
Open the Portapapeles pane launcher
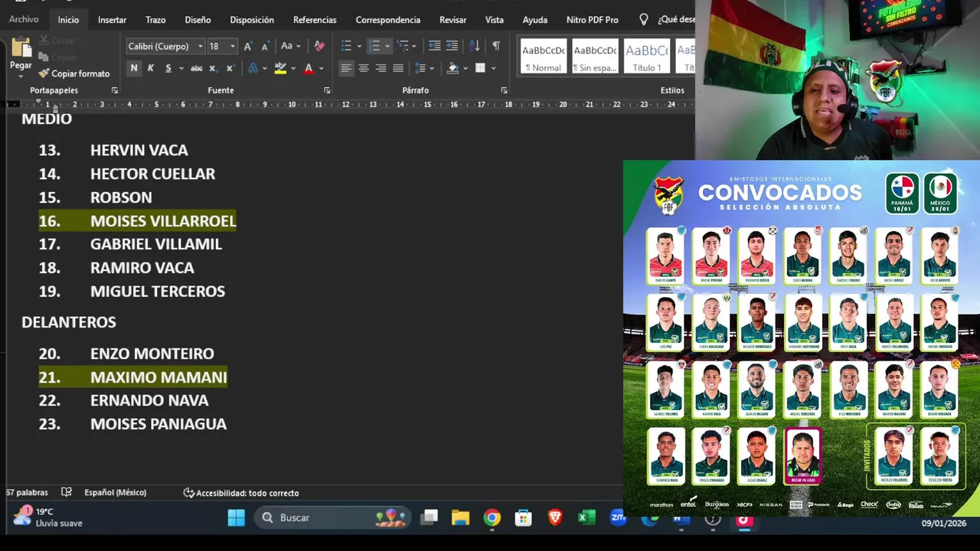click(115, 90)
